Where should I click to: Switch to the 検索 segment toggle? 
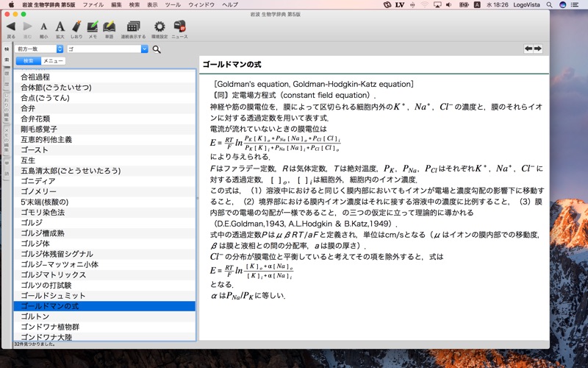(x=28, y=61)
